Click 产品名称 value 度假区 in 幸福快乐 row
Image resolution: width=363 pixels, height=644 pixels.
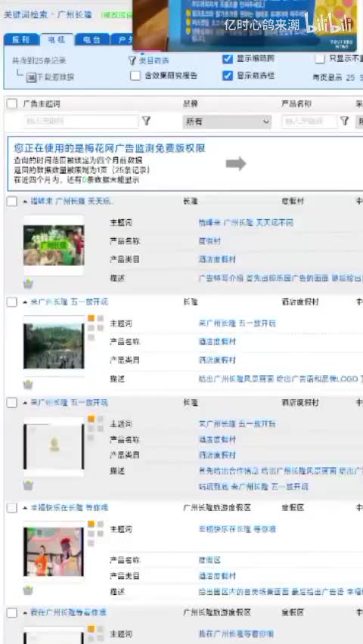coord(209,560)
